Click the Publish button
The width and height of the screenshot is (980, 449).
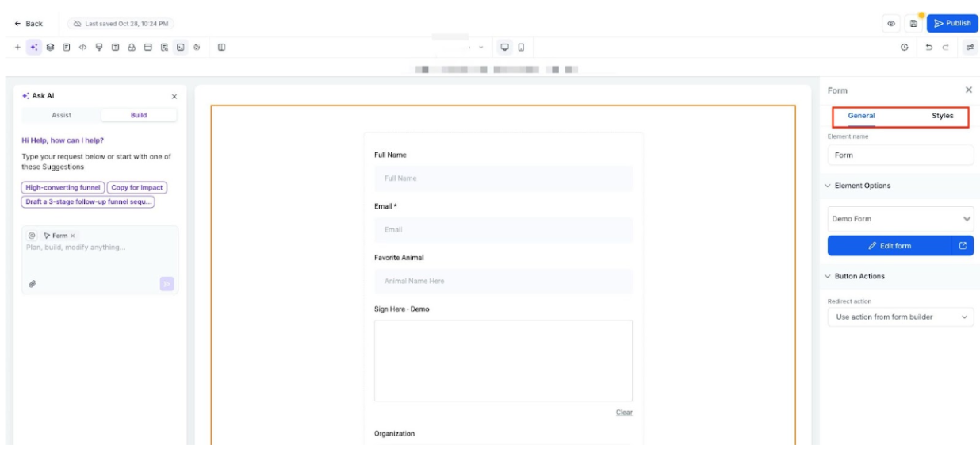(x=952, y=24)
